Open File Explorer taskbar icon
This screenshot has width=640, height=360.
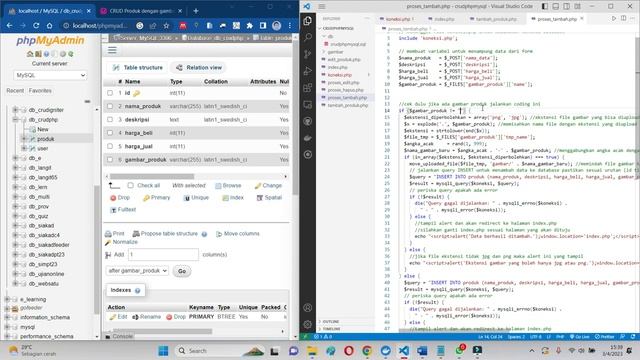pyautogui.click(x=312, y=351)
